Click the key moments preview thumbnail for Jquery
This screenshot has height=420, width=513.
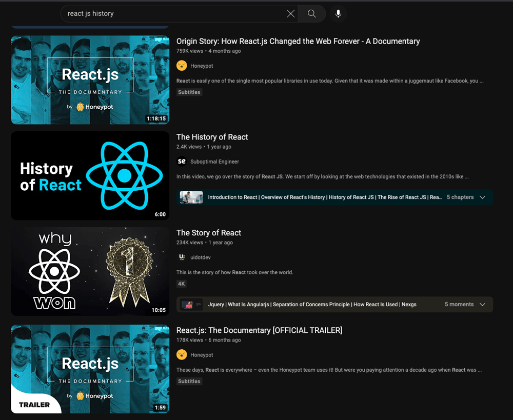coord(191,304)
